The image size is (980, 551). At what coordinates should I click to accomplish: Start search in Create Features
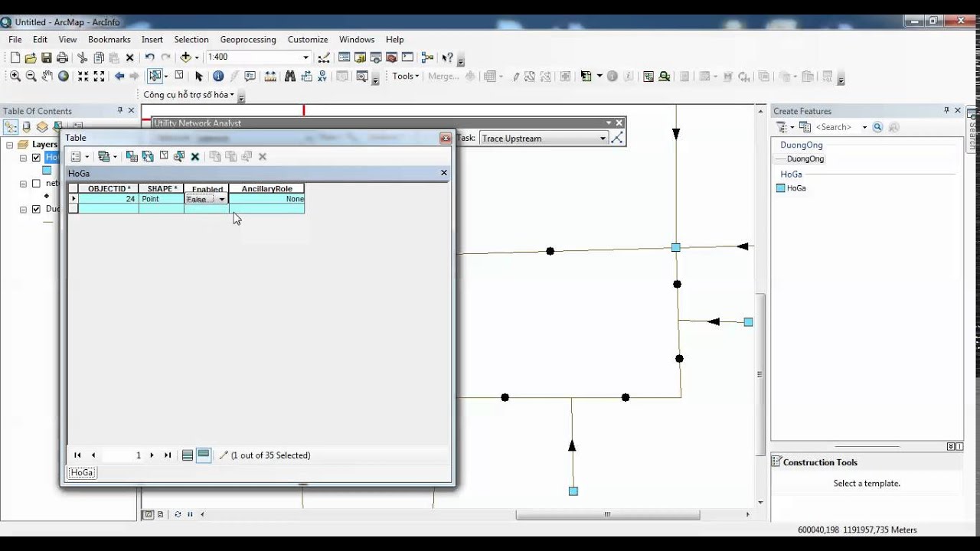point(877,127)
